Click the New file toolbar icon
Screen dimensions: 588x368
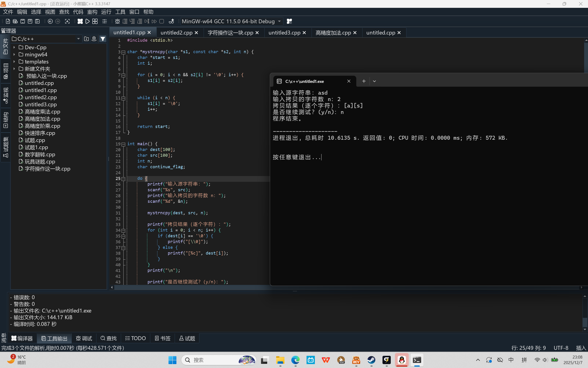8,21
